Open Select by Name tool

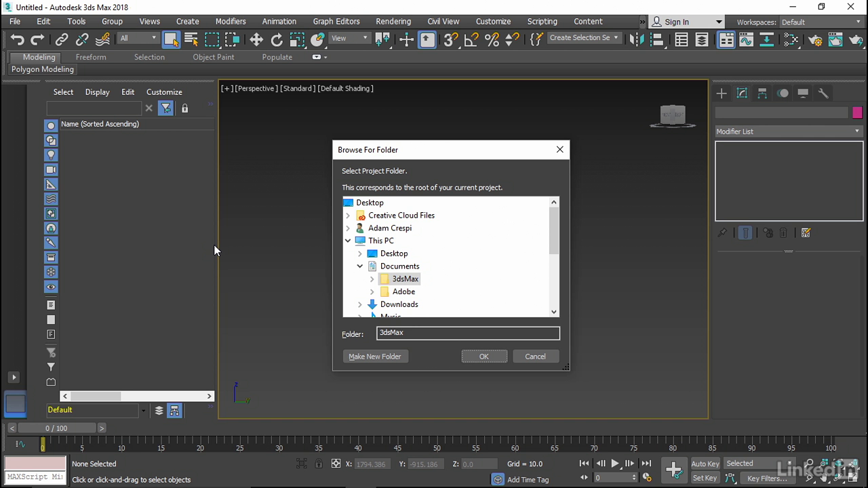click(x=191, y=40)
